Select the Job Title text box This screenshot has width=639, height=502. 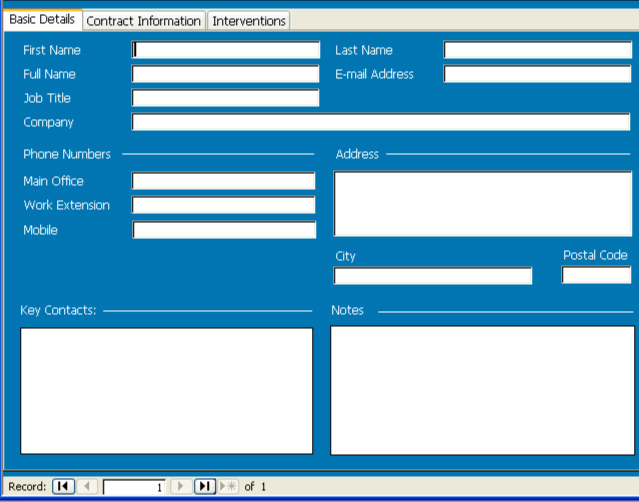pyautogui.click(x=225, y=98)
